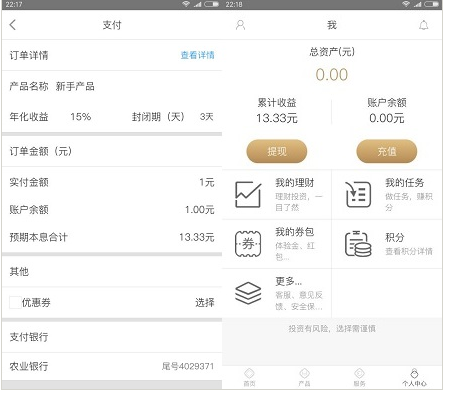The image size is (450, 406).
Task: Switch to 服务 bottom tab
Action: point(359,377)
